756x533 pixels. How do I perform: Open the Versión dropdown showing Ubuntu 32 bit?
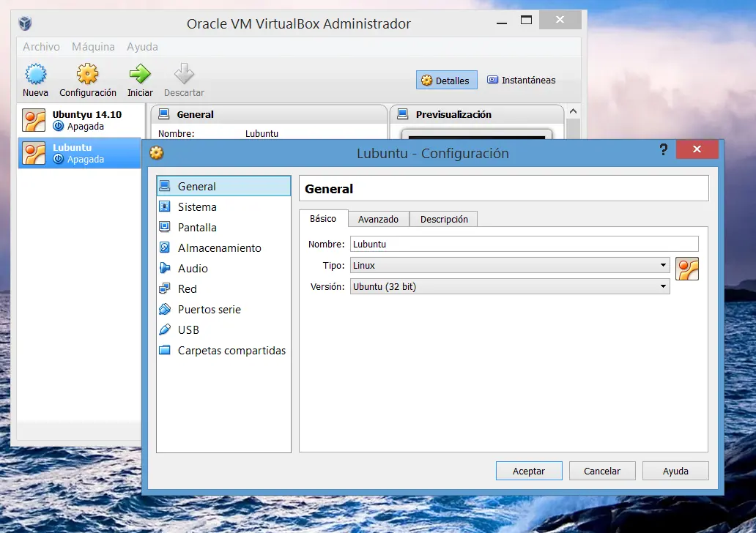click(x=508, y=286)
